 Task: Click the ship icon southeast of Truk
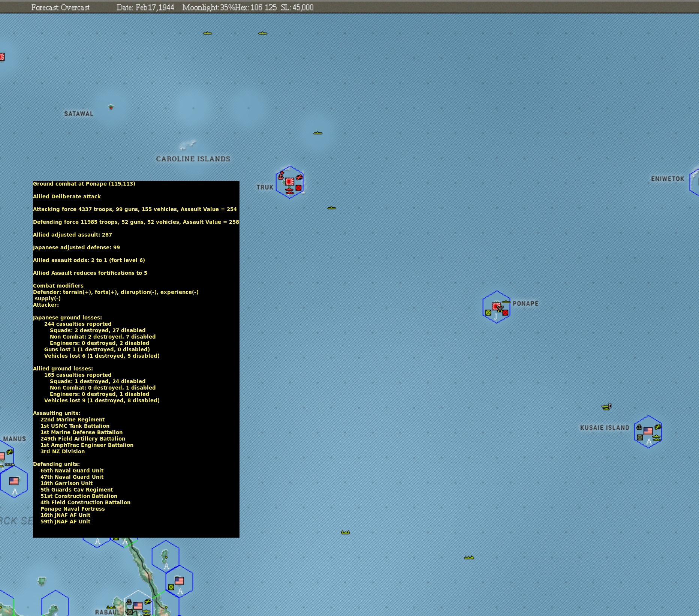point(332,208)
